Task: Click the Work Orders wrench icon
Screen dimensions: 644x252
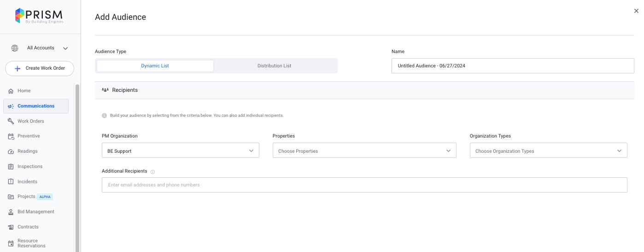Action: [11, 121]
